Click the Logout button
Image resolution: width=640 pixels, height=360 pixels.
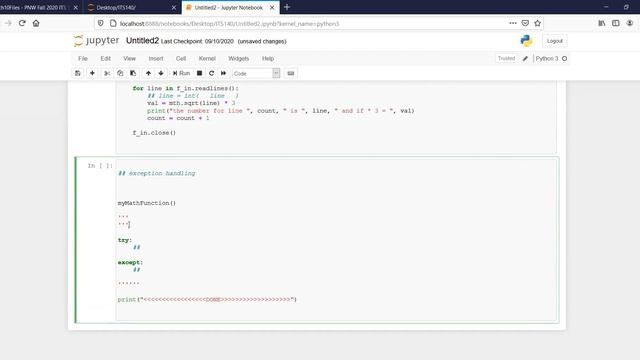coord(554,41)
